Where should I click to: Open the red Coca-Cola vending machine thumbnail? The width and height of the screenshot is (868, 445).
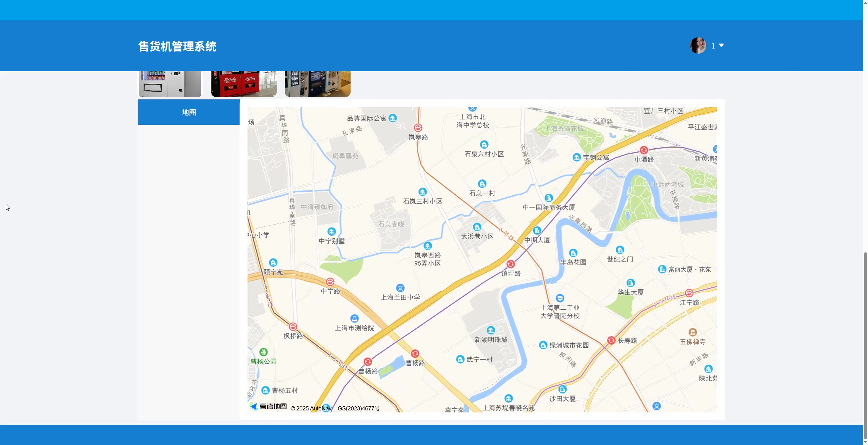pos(243,84)
